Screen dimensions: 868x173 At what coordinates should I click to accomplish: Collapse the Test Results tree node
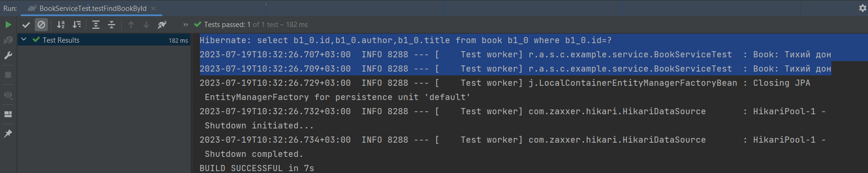tap(24, 40)
